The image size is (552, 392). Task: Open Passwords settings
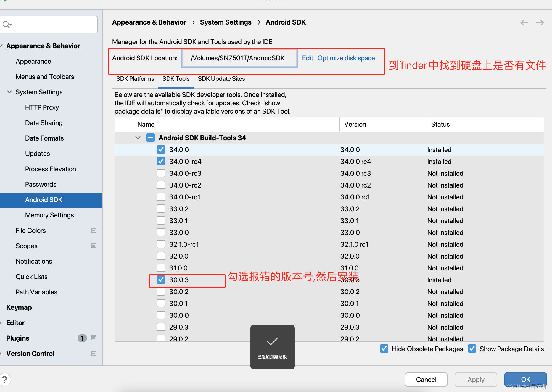[x=41, y=184]
